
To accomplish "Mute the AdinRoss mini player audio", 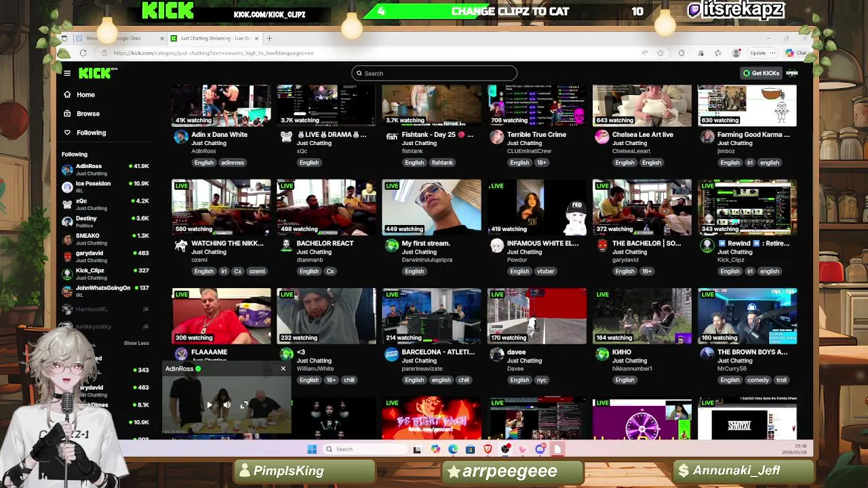I will (227, 405).
